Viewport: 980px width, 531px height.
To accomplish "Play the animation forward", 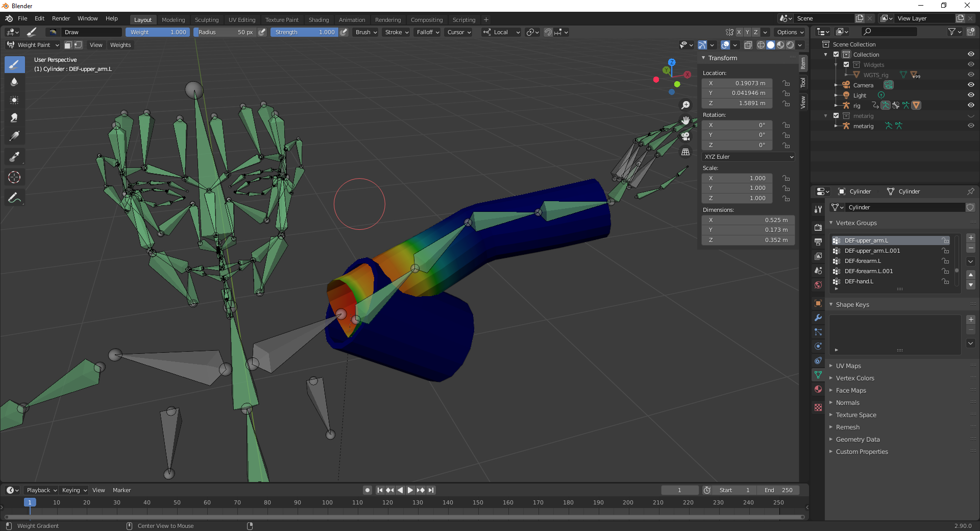I will coord(410,490).
